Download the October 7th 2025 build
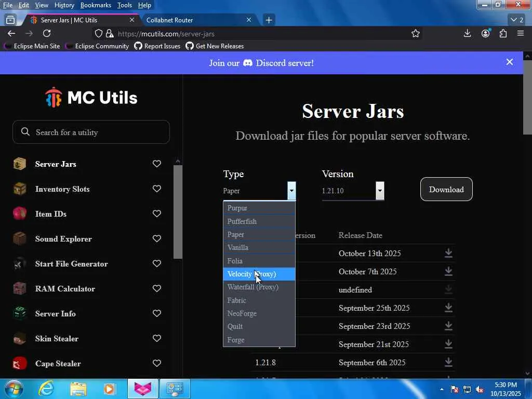Screen dimensions: 532x399 (x=448, y=271)
